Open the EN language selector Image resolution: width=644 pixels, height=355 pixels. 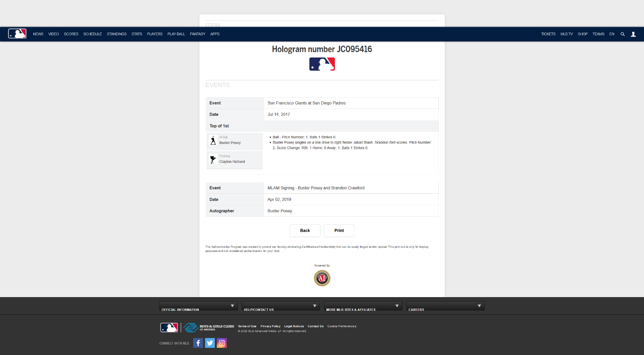(x=612, y=34)
